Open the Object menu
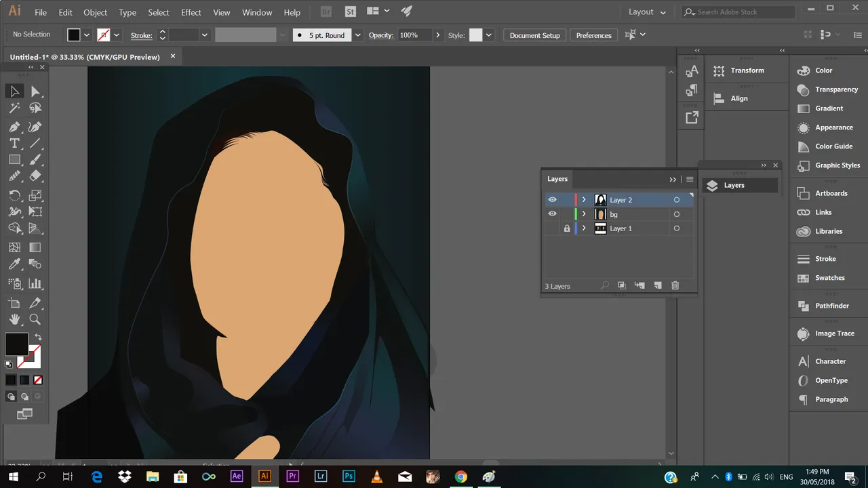Image resolution: width=868 pixels, height=488 pixels. pos(95,12)
